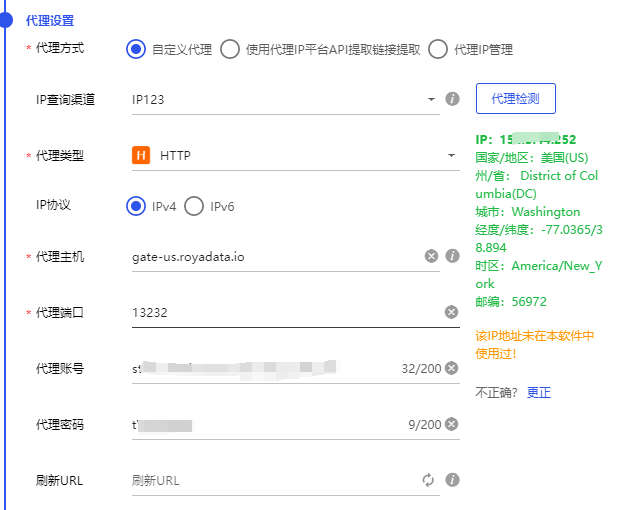639x510 pixels.
Task: Clear the 代理主机 field with its X icon
Action: click(x=432, y=256)
